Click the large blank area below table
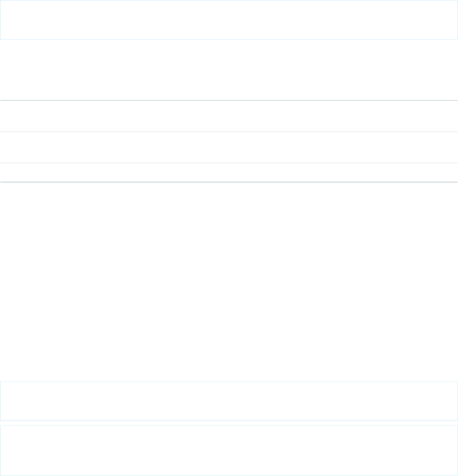 pos(229,282)
